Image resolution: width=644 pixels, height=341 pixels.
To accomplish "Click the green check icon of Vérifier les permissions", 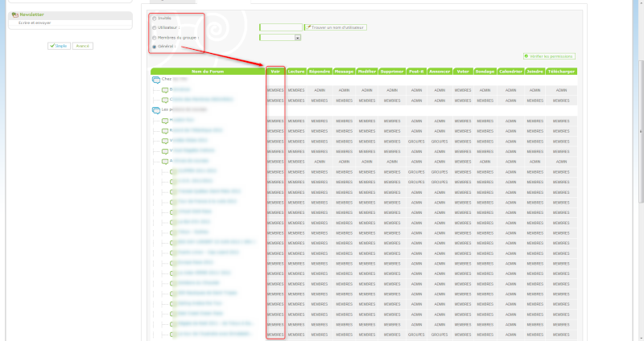I will (526, 56).
